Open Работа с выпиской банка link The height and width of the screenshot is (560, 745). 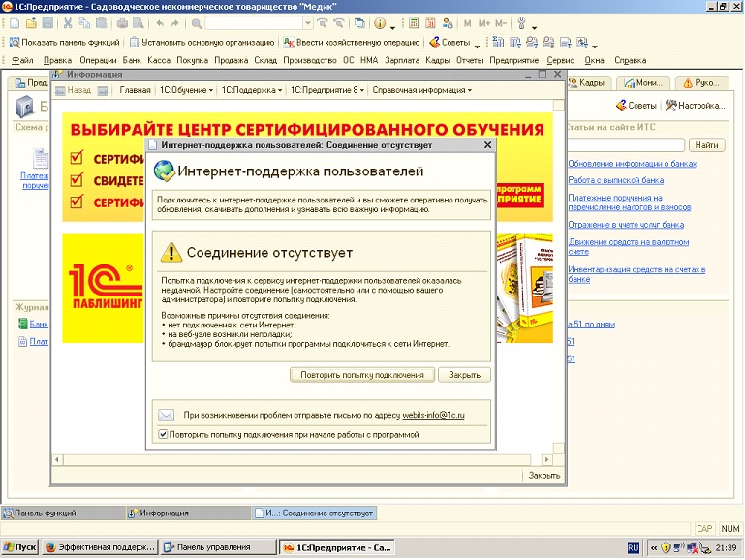(x=616, y=180)
